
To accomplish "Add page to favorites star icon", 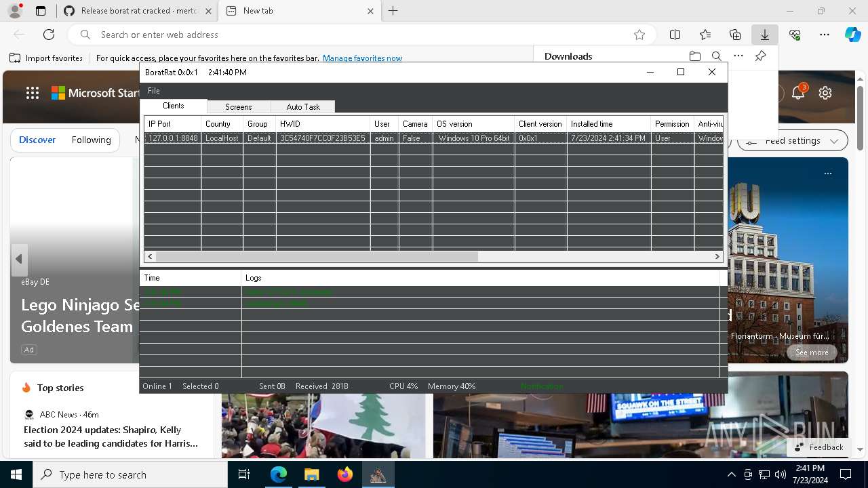I will click(639, 35).
